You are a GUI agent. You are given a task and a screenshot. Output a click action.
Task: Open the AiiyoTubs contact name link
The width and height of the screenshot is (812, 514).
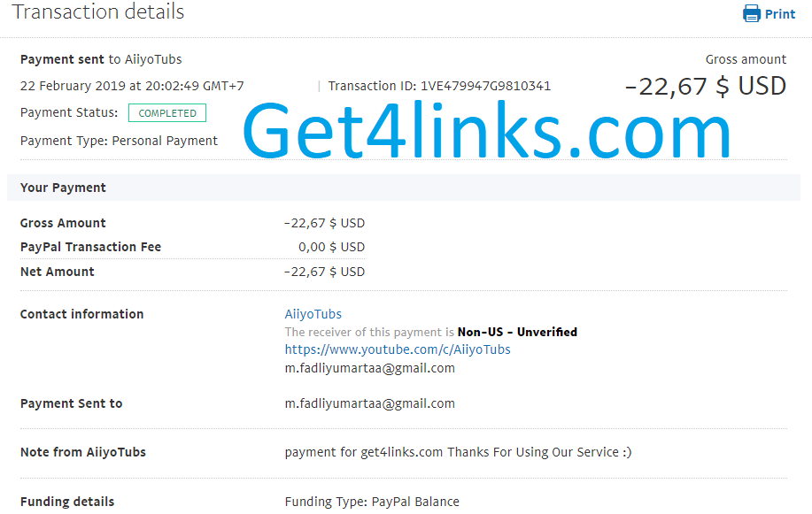[x=313, y=314]
